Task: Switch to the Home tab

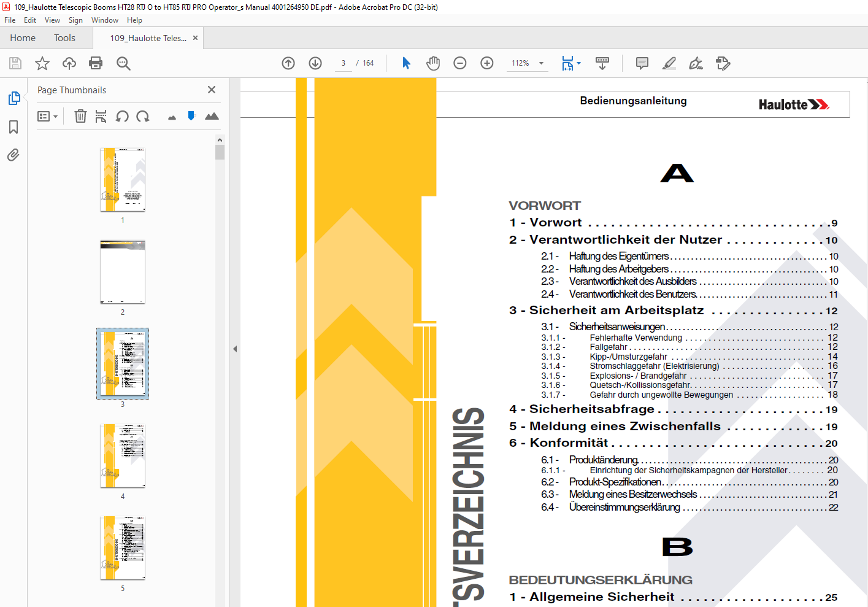Action: tap(23, 38)
